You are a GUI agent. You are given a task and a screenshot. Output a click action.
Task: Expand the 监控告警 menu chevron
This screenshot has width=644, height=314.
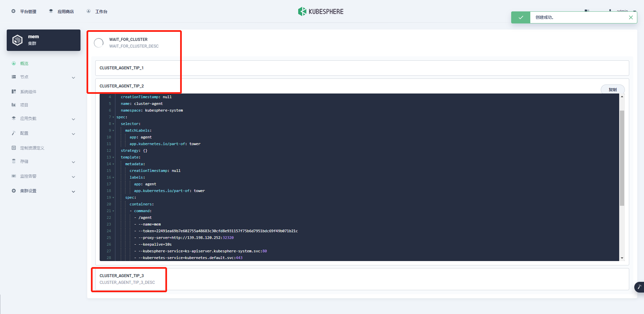click(73, 177)
